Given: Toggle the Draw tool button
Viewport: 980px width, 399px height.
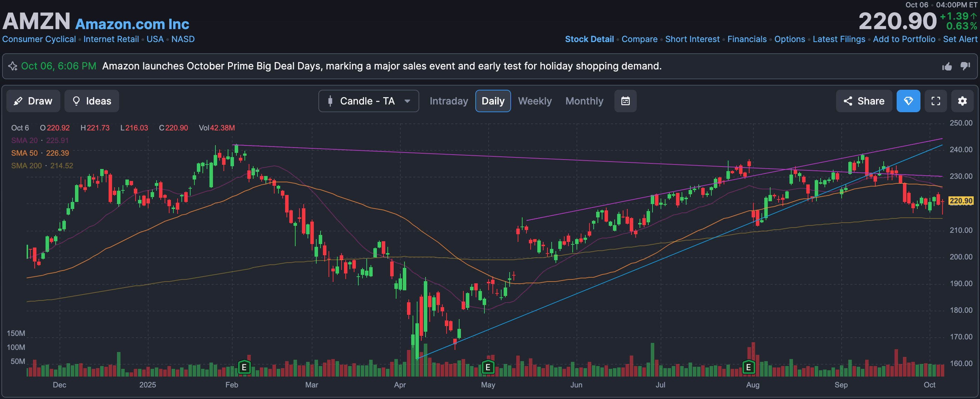Looking at the screenshot, I should click(x=33, y=101).
